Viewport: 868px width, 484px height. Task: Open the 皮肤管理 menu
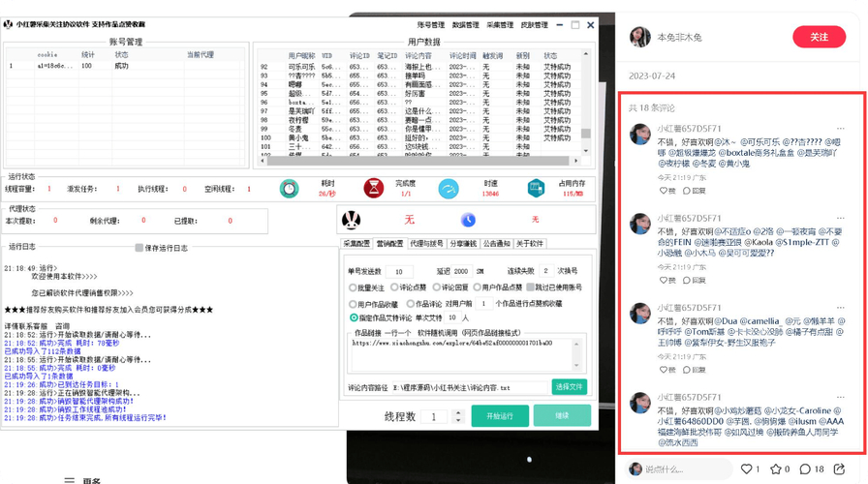(x=534, y=25)
